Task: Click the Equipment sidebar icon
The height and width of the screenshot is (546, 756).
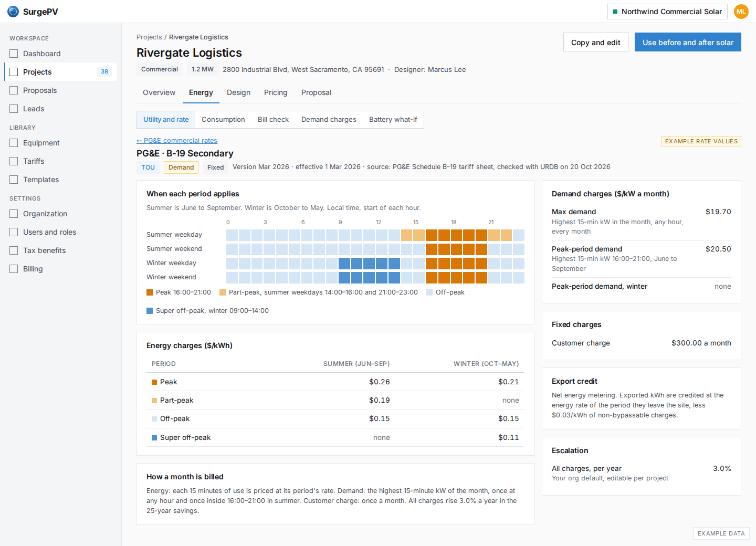Action: (x=14, y=143)
